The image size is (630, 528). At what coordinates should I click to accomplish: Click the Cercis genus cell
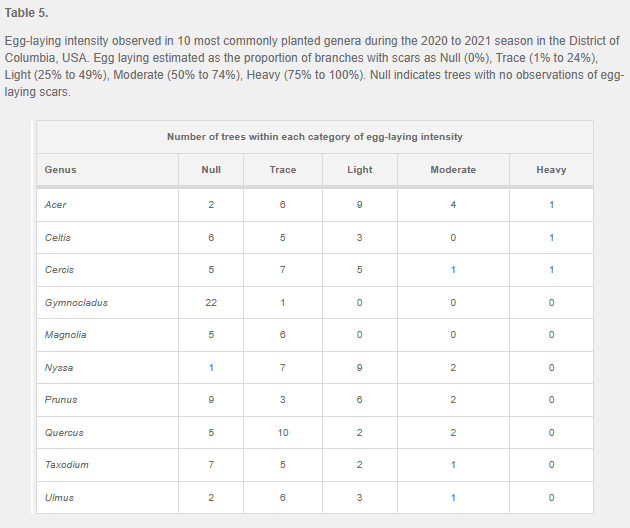59,270
